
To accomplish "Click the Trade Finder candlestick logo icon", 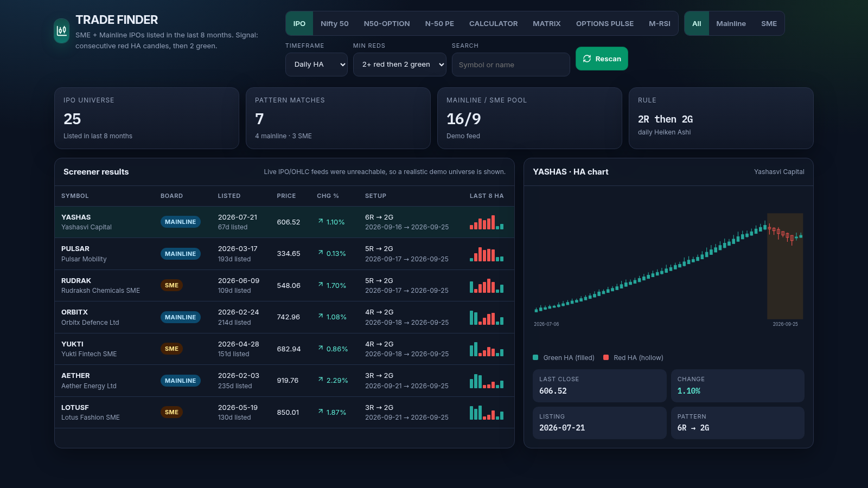I will [x=62, y=31].
